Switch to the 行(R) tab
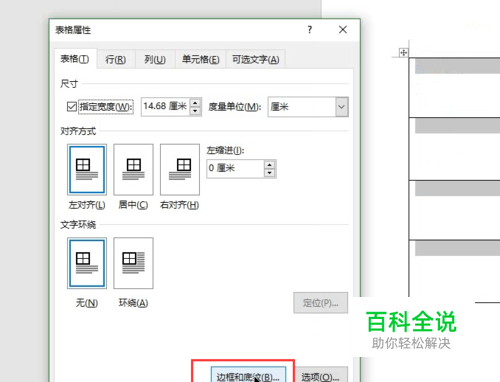 (x=116, y=60)
